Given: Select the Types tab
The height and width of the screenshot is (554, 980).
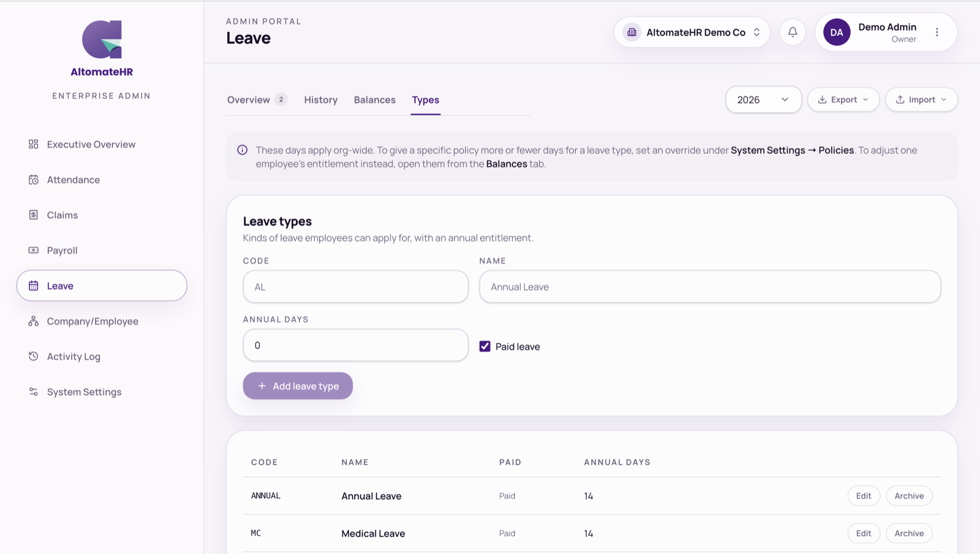Looking at the screenshot, I should click(426, 100).
